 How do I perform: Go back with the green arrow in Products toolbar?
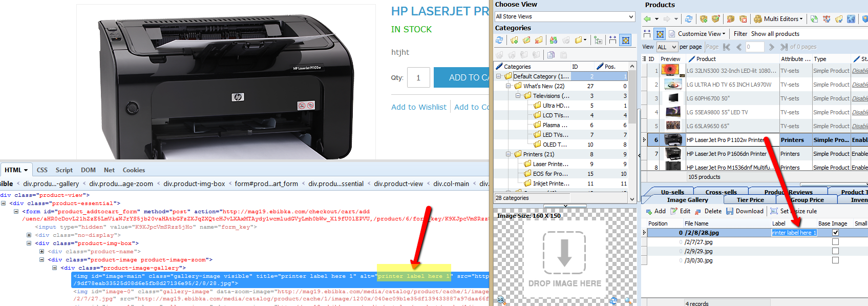pyautogui.click(x=647, y=19)
